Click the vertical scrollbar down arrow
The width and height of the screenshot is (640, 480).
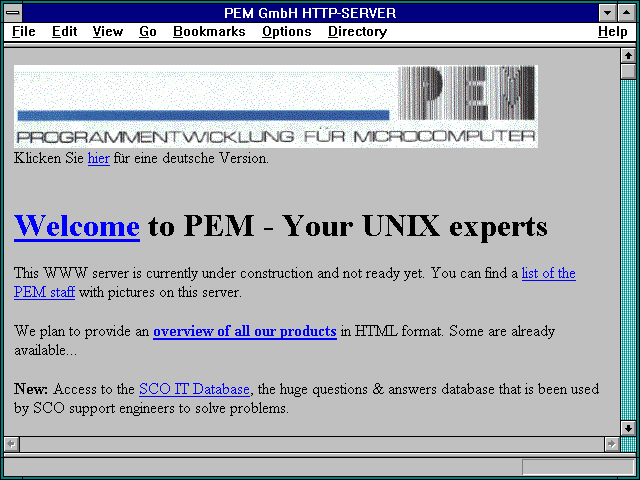[x=628, y=428]
